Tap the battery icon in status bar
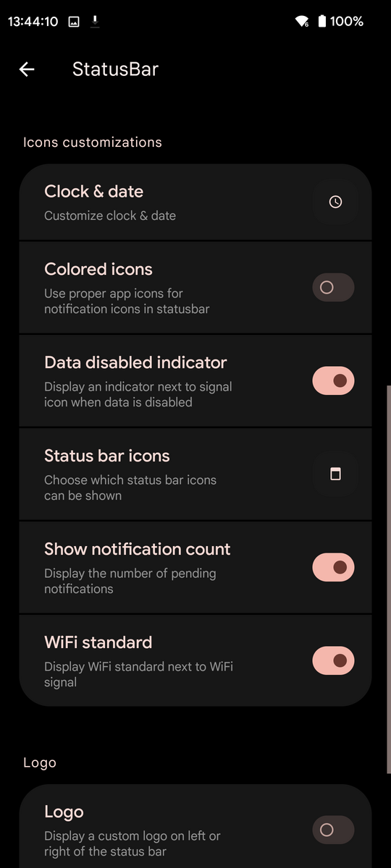Viewport: 391px width, 868px height. 321,22
